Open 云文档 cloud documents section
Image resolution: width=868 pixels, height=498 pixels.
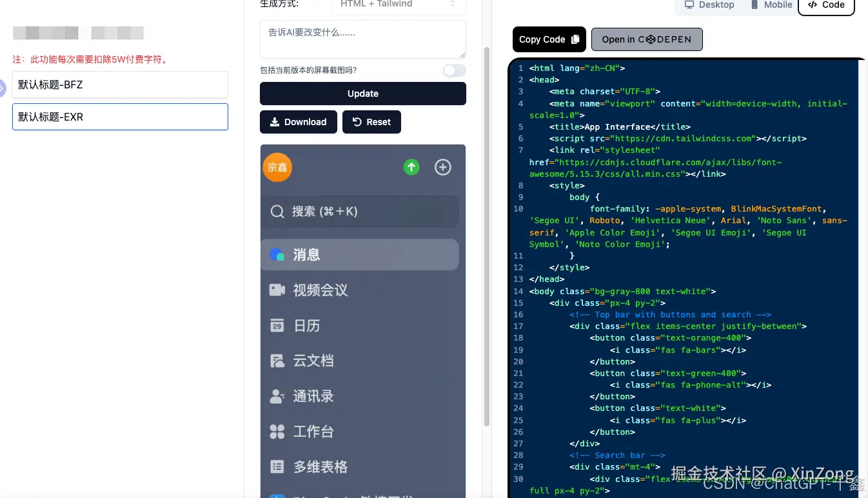(x=277, y=361)
